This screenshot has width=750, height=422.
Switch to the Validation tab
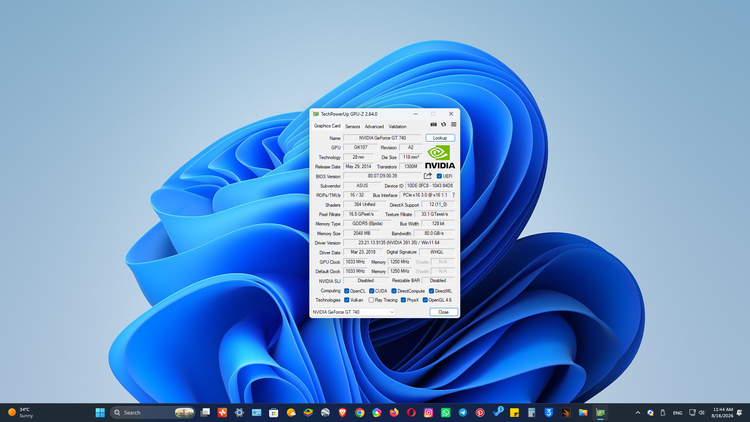point(397,126)
